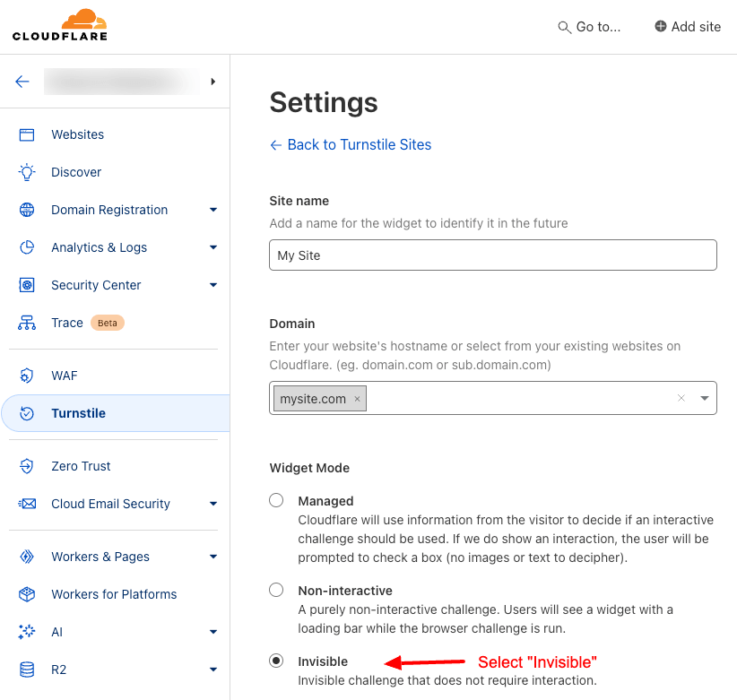Expand the Analytics & Logs submenu arrow

tap(213, 247)
